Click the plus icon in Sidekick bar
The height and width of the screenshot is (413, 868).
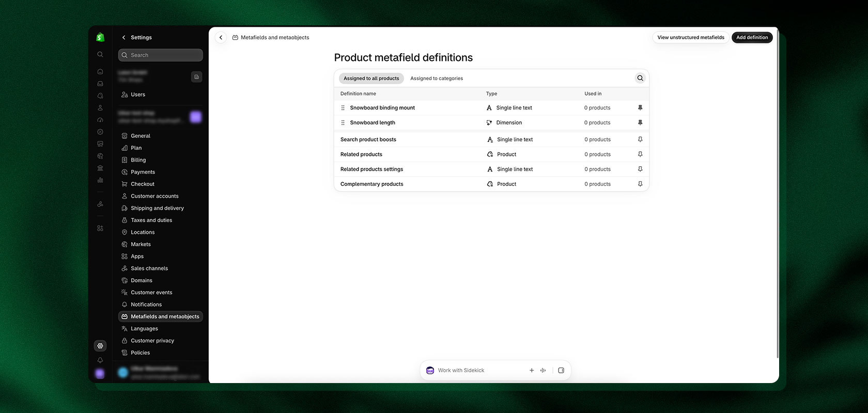click(532, 370)
